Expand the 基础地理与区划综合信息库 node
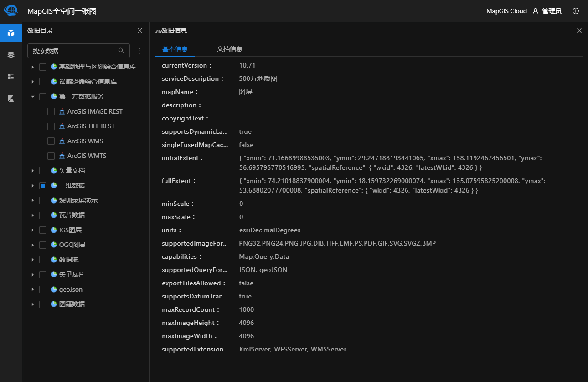Screen dimensions: 588x382 coord(32,67)
